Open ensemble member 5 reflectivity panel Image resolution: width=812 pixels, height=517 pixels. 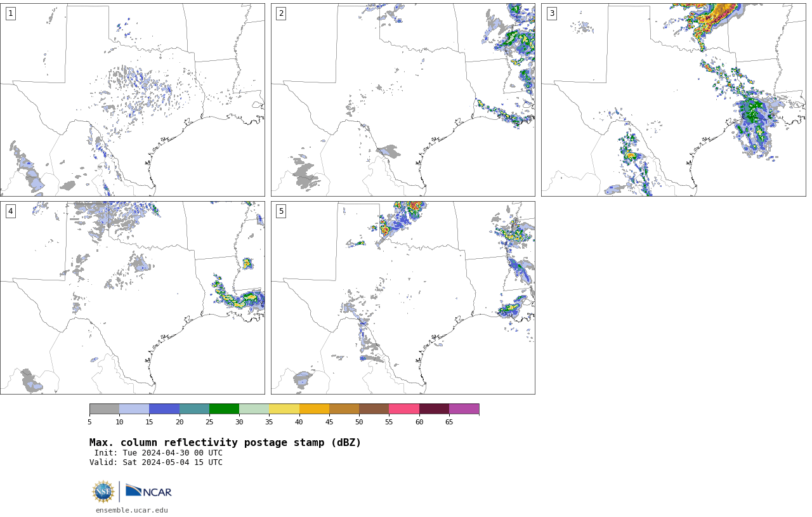coord(403,298)
